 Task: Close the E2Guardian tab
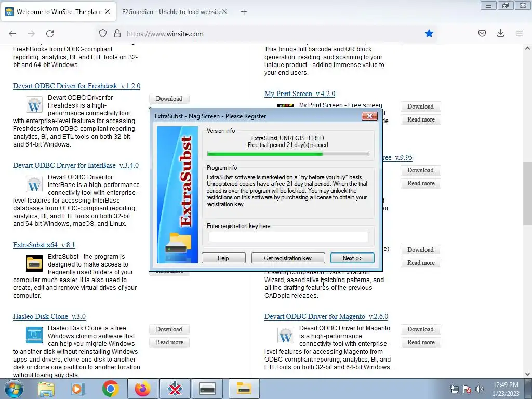tap(224, 11)
